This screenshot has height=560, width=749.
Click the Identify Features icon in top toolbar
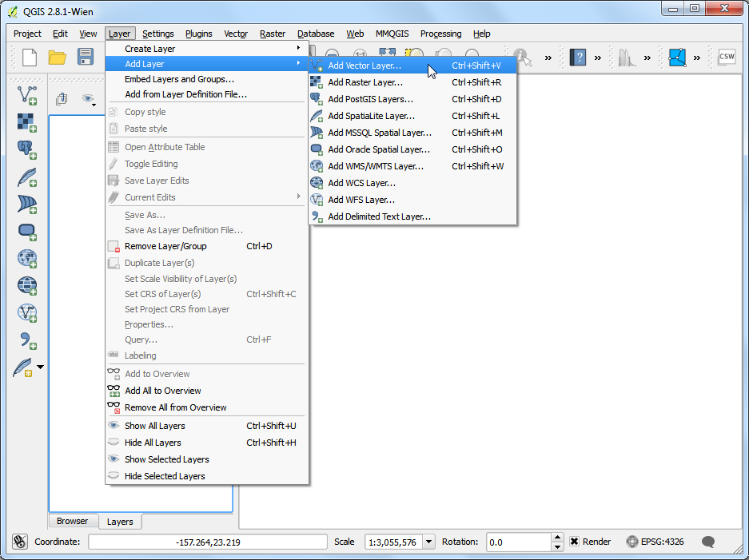coord(523,58)
